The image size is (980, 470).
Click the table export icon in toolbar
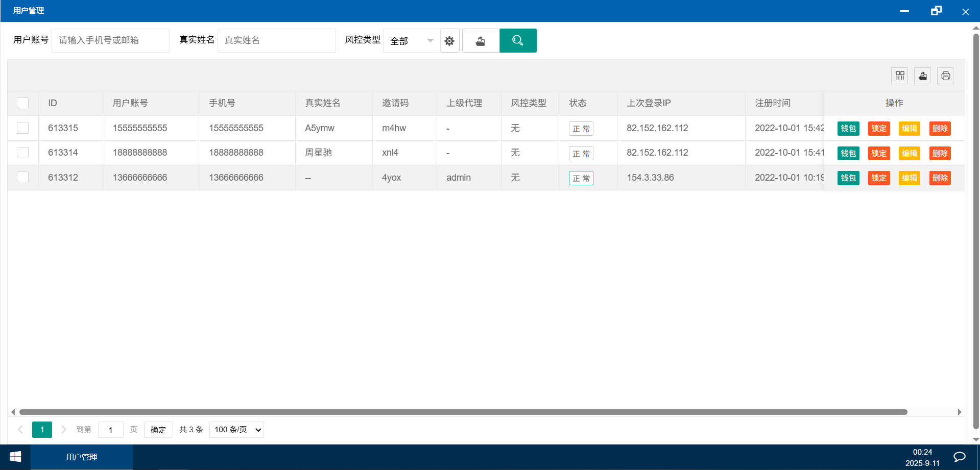click(922, 76)
